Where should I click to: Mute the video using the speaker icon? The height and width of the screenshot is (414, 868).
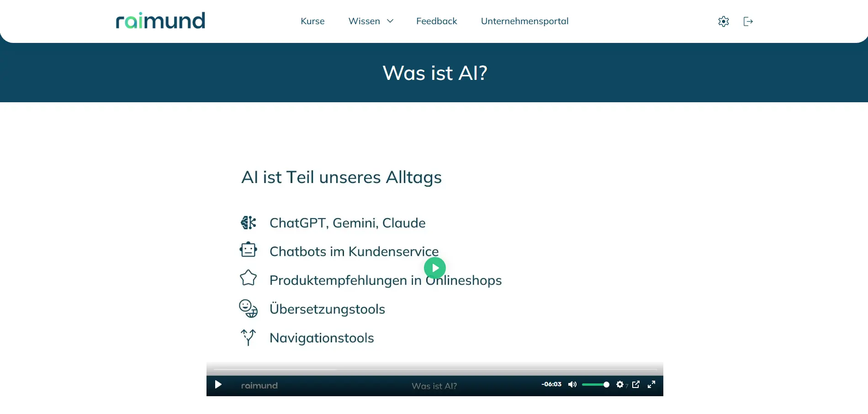point(572,385)
